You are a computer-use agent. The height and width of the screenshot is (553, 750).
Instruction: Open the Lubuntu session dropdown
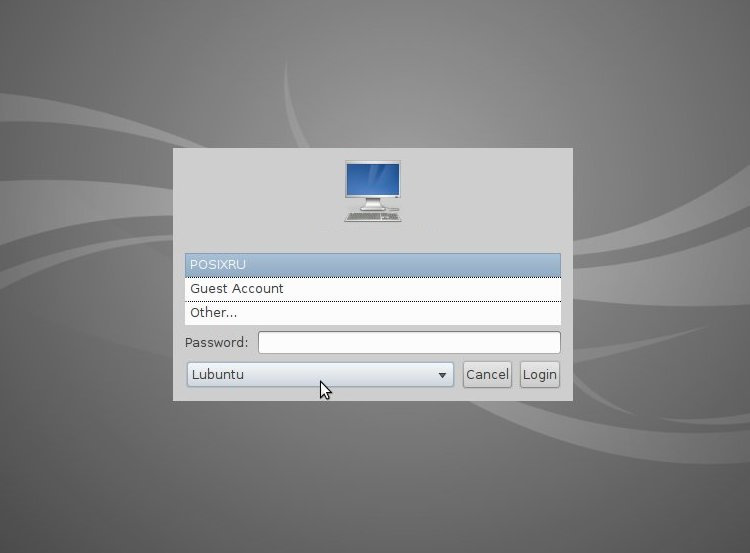[x=320, y=375]
